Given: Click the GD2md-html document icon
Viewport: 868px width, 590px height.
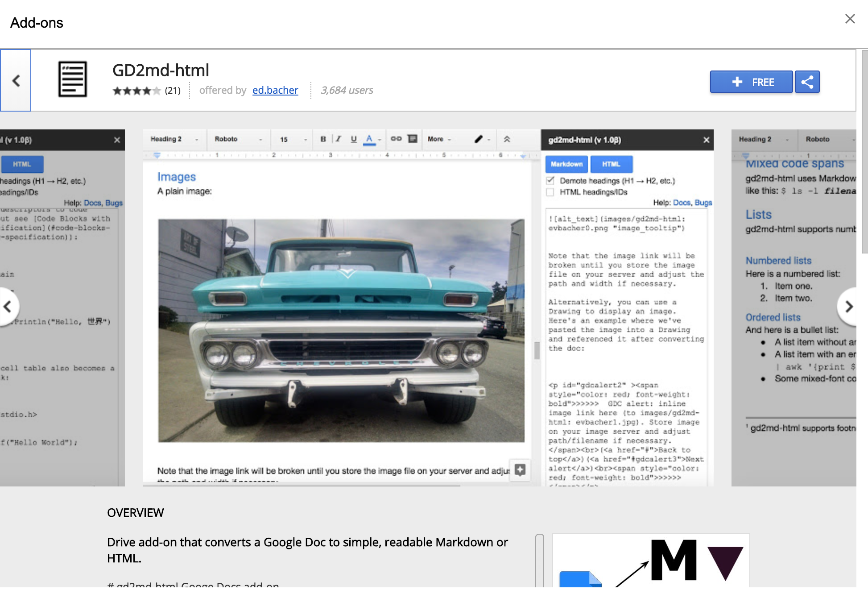Looking at the screenshot, I should (x=72, y=79).
